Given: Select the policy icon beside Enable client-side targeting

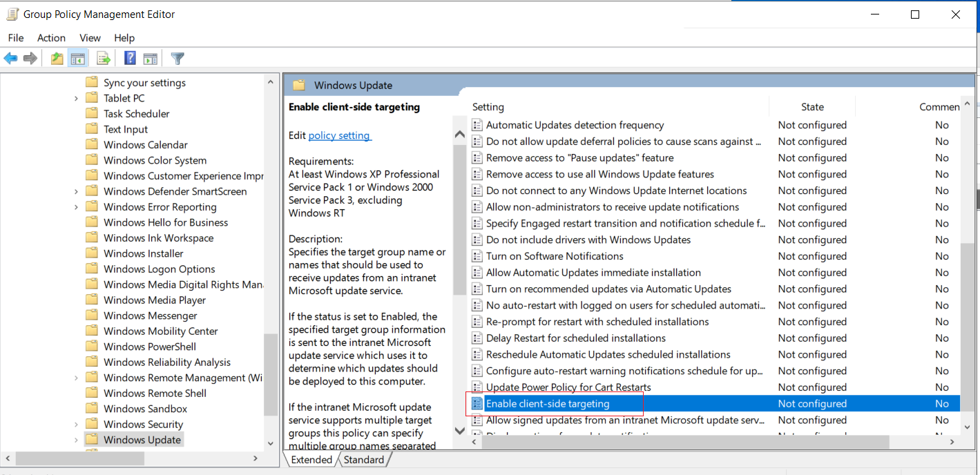Looking at the screenshot, I should click(477, 404).
